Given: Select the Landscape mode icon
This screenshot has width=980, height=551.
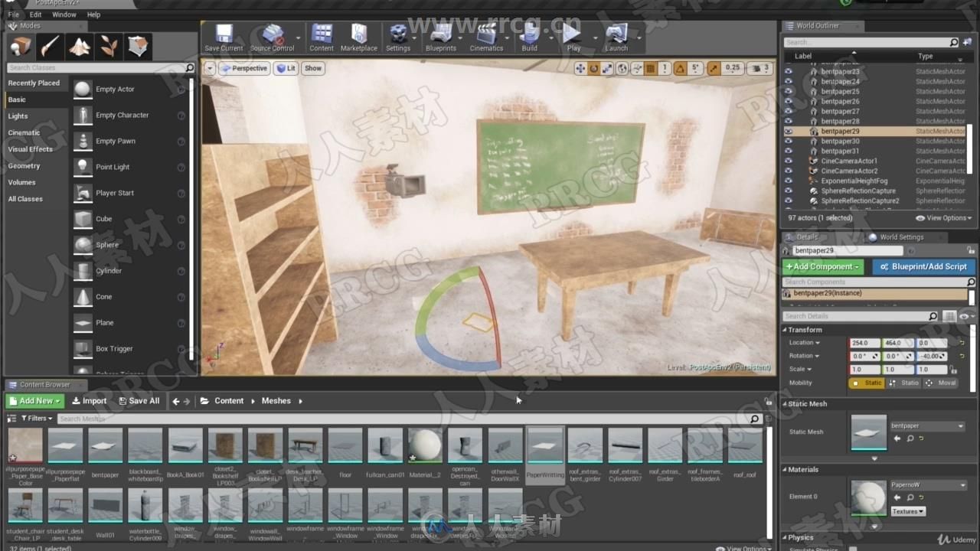Looking at the screenshot, I should coord(79,47).
